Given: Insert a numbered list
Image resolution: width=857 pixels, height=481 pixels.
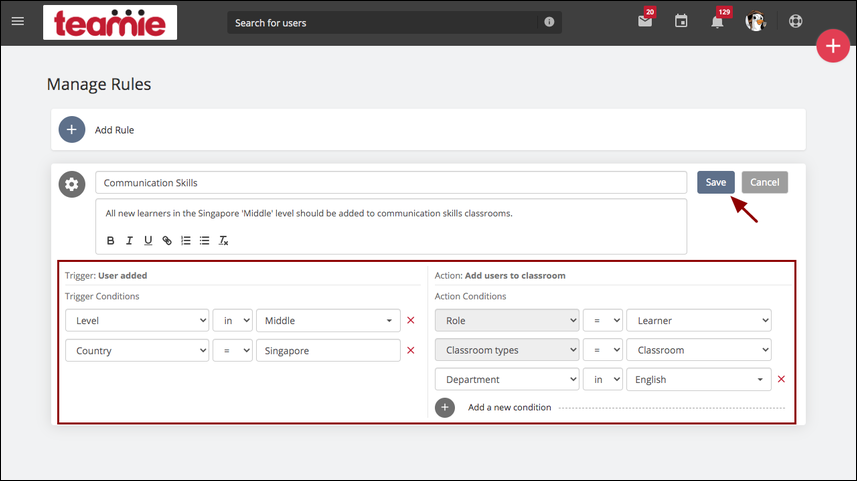Looking at the screenshot, I should point(186,240).
